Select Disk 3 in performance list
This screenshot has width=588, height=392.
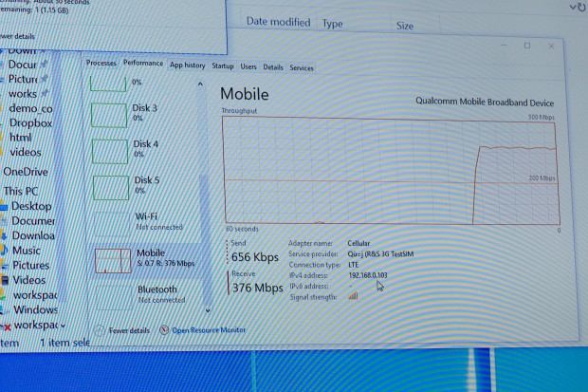(144, 115)
